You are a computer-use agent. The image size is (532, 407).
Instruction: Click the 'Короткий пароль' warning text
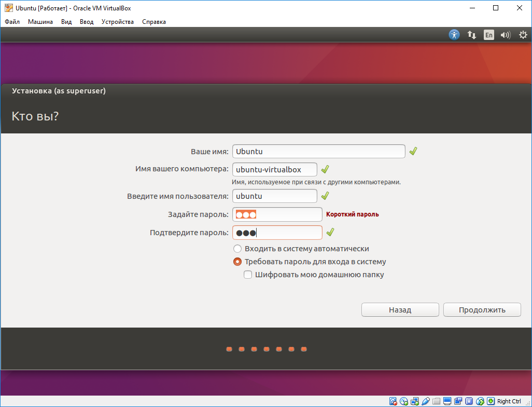[353, 214]
